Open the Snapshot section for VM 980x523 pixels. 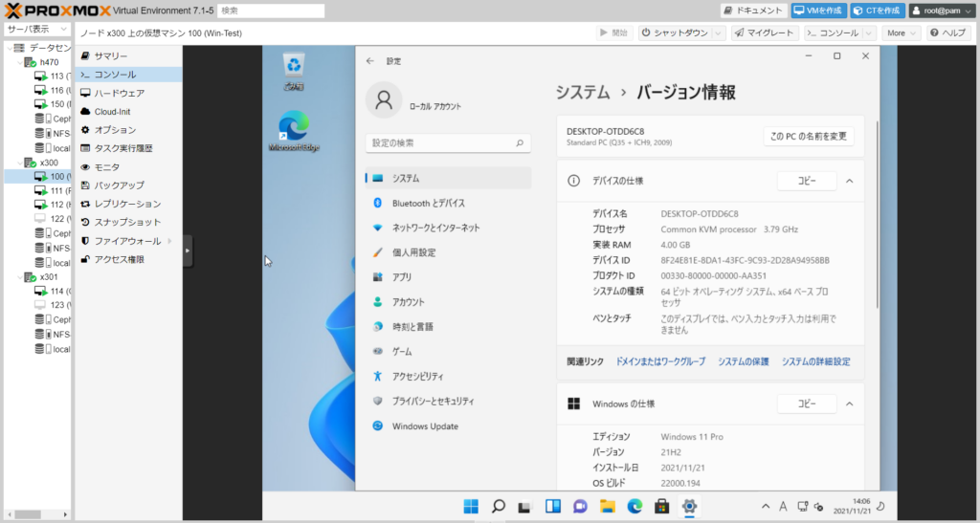click(127, 222)
